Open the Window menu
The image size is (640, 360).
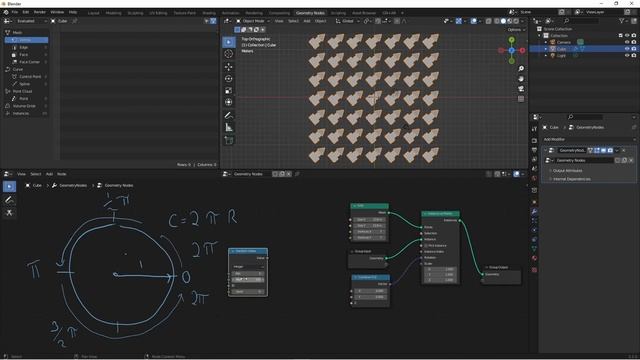(x=57, y=12)
